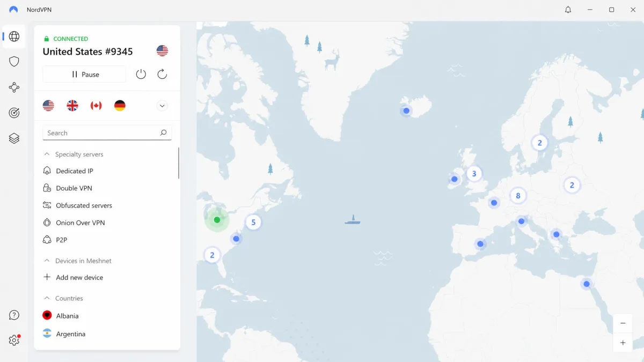The height and width of the screenshot is (362, 644).
Task: Click United States #9345 server name
Action: (x=87, y=51)
